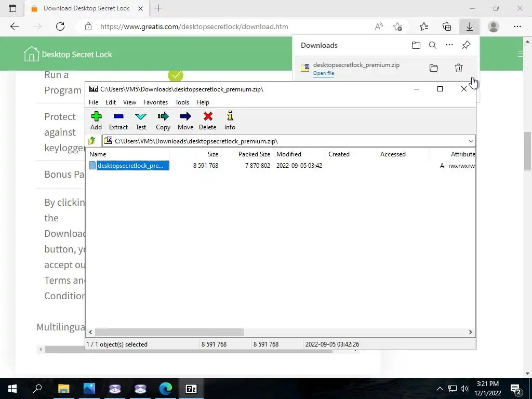Click the 7-Zip horizontal scrollbar thumb
The width and height of the screenshot is (532, 399).
coord(169,332)
